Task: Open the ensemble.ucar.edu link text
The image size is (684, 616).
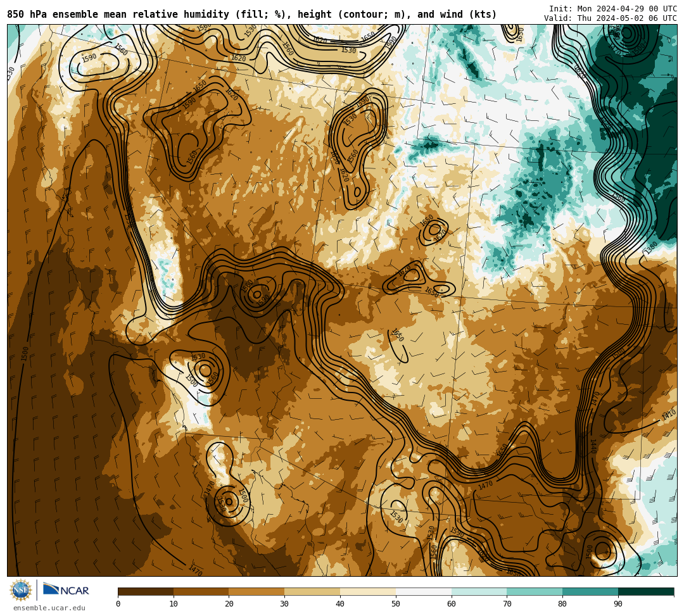Action: pos(49,608)
